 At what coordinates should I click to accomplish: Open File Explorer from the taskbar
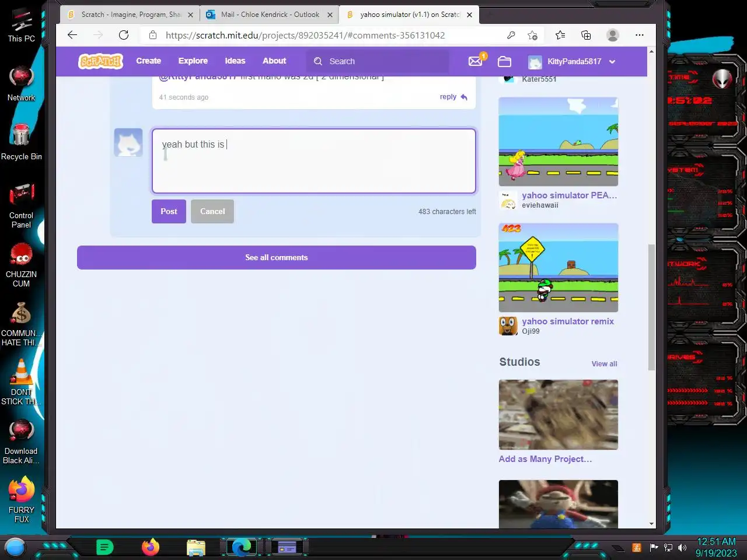click(x=196, y=548)
